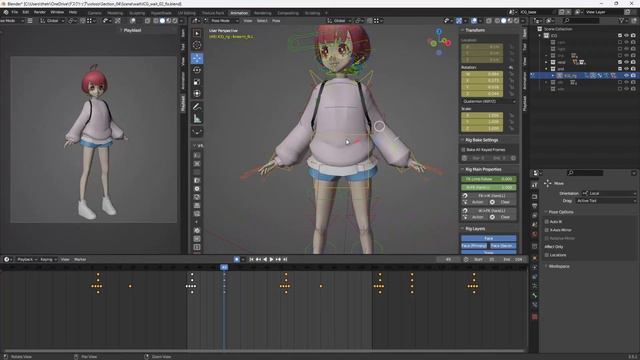Viewport: 640px width, 360px height.
Task: Open the Window menu
Action: pos(57,12)
